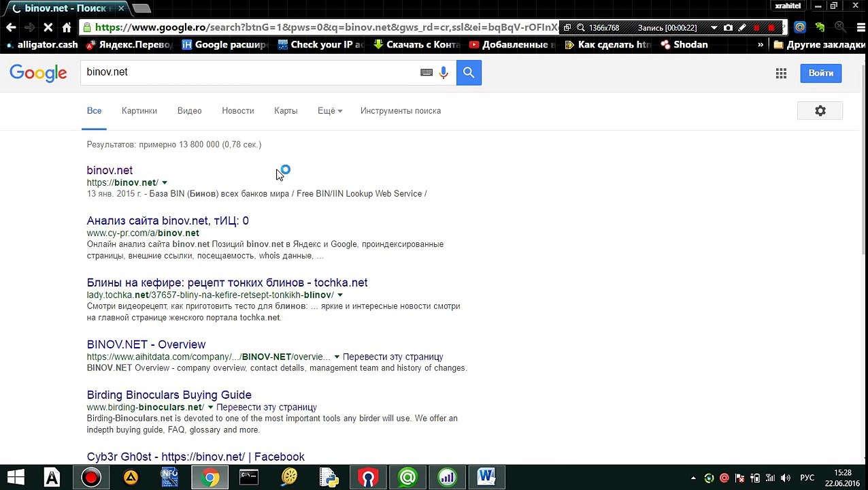The width and height of the screenshot is (868, 490).
Task: Select the binov.net browser tab
Action: pyautogui.click(x=67, y=8)
